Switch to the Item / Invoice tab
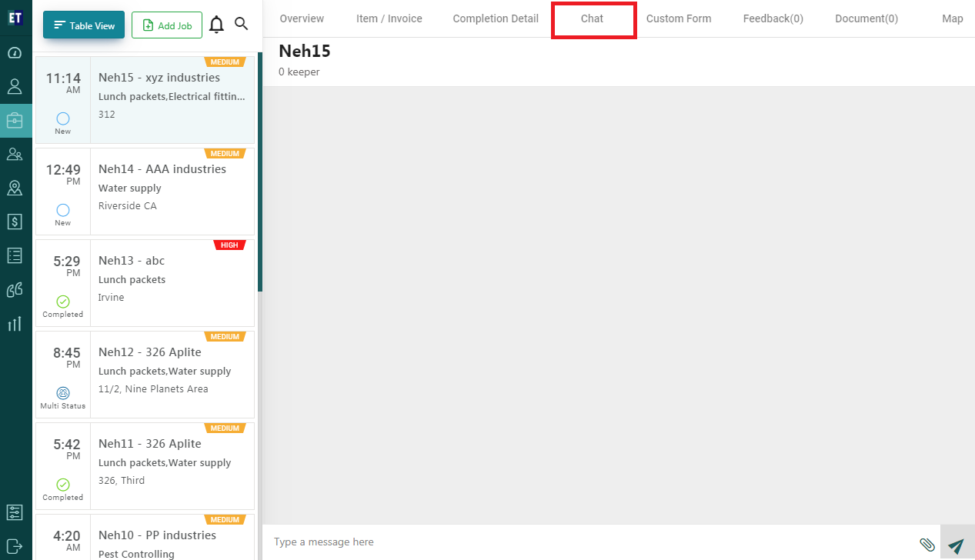975x560 pixels. point(389,18)
